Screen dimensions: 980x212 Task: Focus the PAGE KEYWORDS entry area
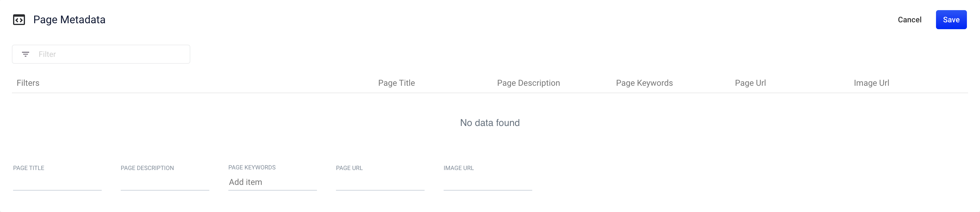[x=272, y=182]
